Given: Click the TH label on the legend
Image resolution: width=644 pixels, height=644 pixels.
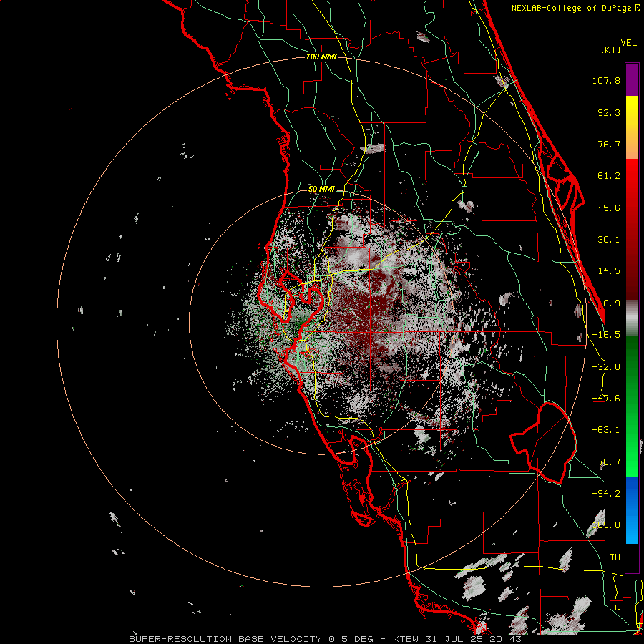Looking at the screenshot, I should coord(615,557).
